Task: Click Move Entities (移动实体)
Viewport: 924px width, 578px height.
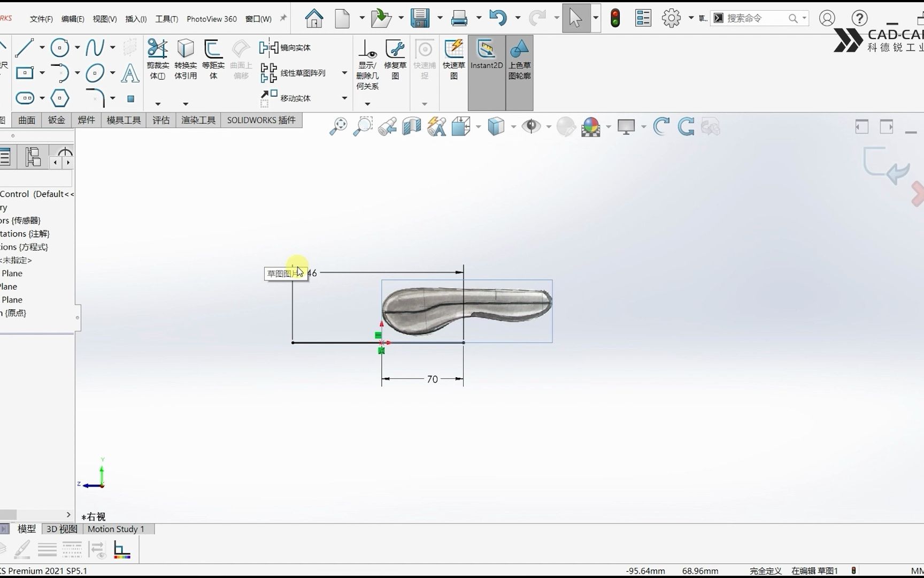Action: tap(286, 98)
